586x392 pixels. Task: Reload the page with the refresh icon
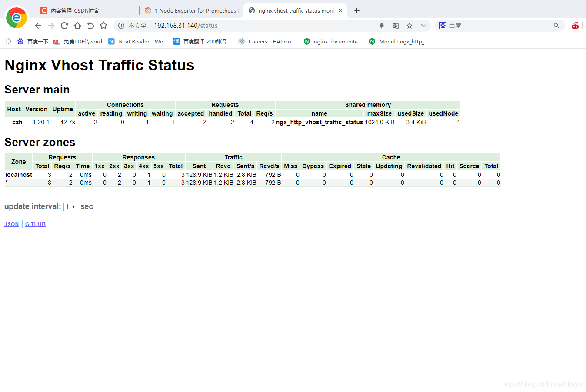point(64,26)
